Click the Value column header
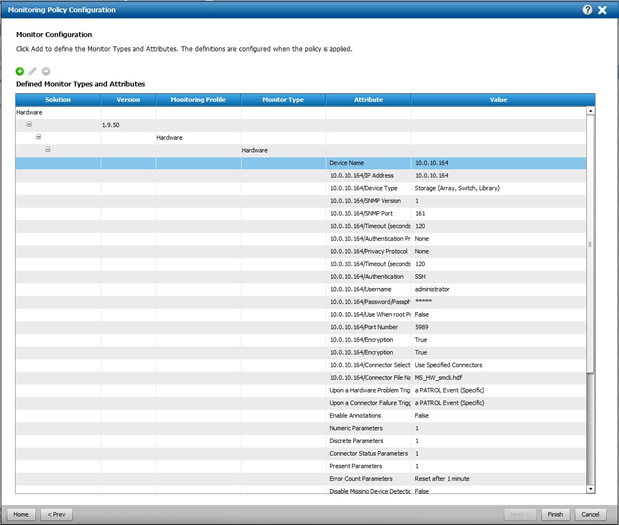The height and width of the screenshot is (525, 619). (x=498, y=100)
